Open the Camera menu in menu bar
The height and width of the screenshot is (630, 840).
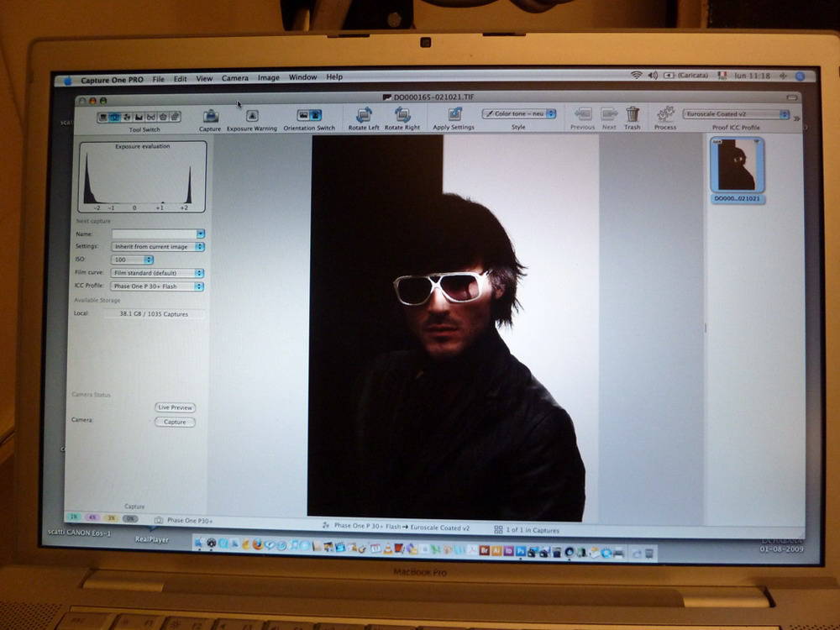pos(234,78)
